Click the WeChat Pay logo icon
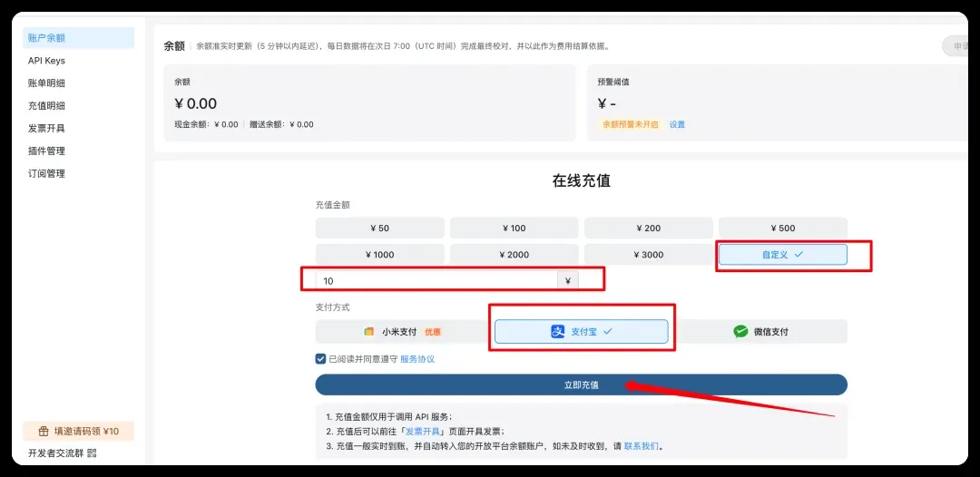The height and width of the screenshot is (477, 980). point(740,332)
